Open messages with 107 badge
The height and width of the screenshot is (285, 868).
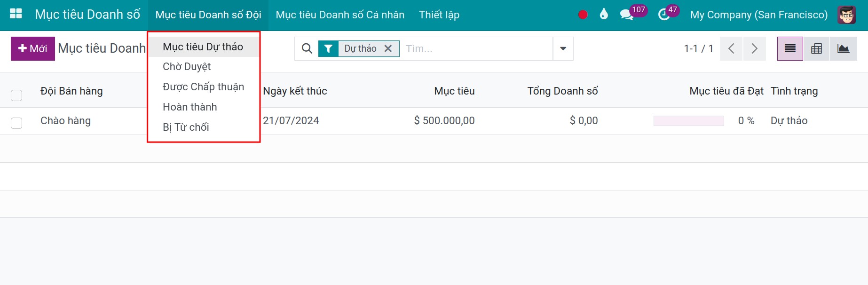tap(633, 13)
